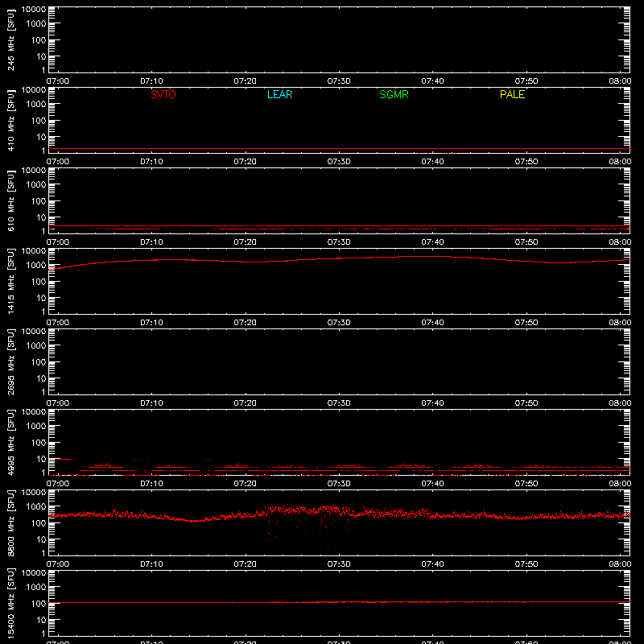This screenshot has width=644, height=644.
Task: Click the 10000 y-axis value on 245 MHz panel
Action: tap(34, 10)
